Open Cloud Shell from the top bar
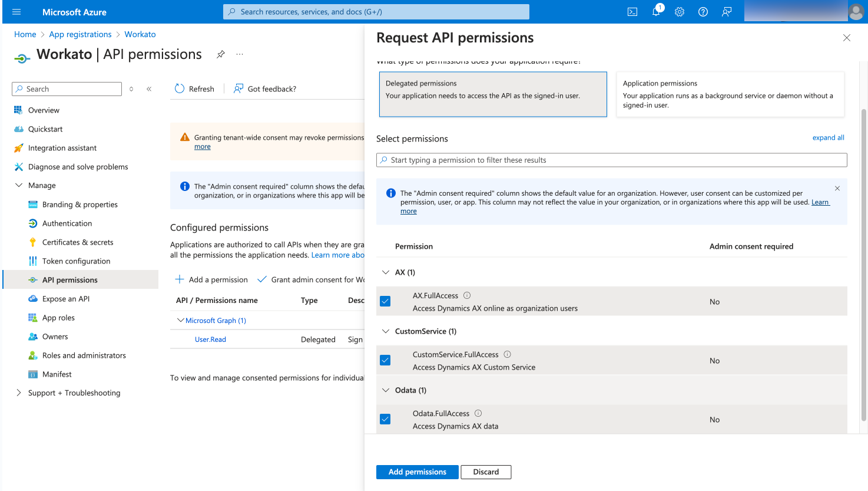The image size is (868, 491). (x=632, y=12)
